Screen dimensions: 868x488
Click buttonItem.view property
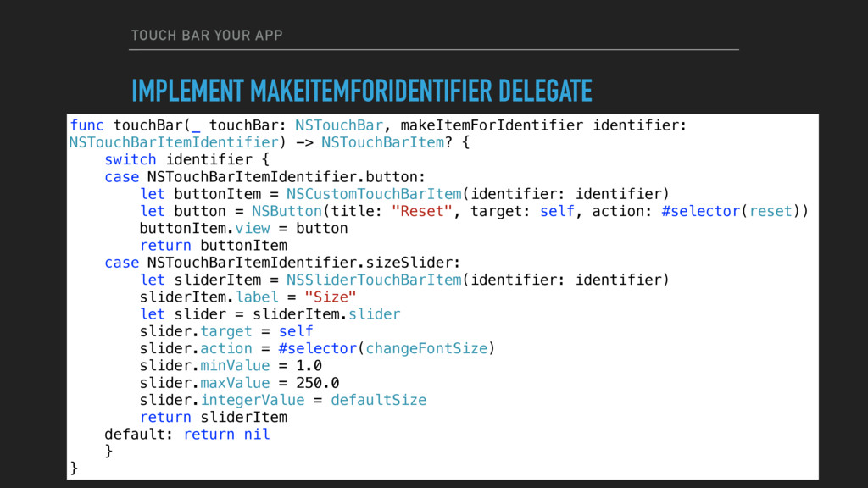[205, 229]
